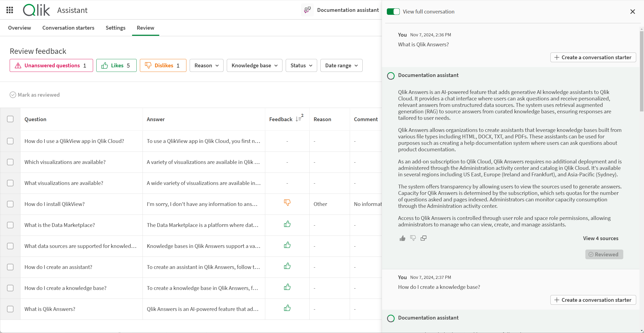Viewport: 644px width, 333px height.
Task: Click the thumbs up like icon on response
Action: click(x=402, y=238)
